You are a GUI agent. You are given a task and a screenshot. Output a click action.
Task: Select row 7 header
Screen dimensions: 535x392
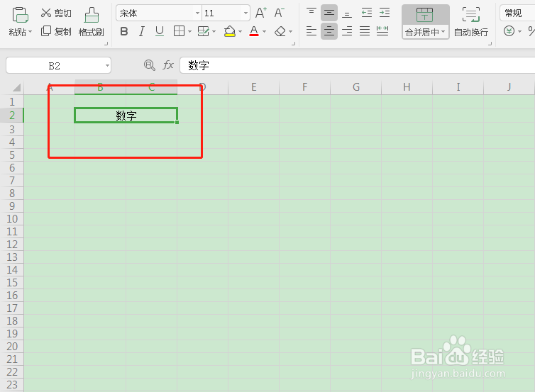tap(12, 181)
